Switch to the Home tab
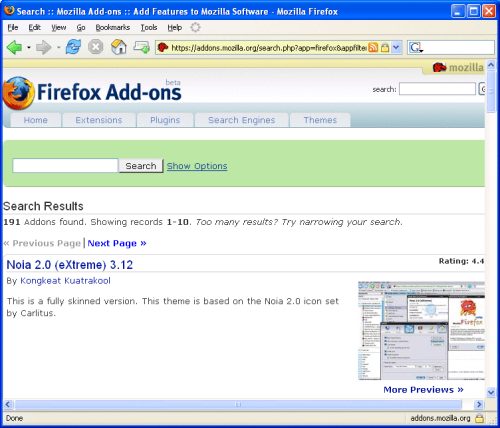This screenshot has height=428, width=500. [x=36, y=120]
